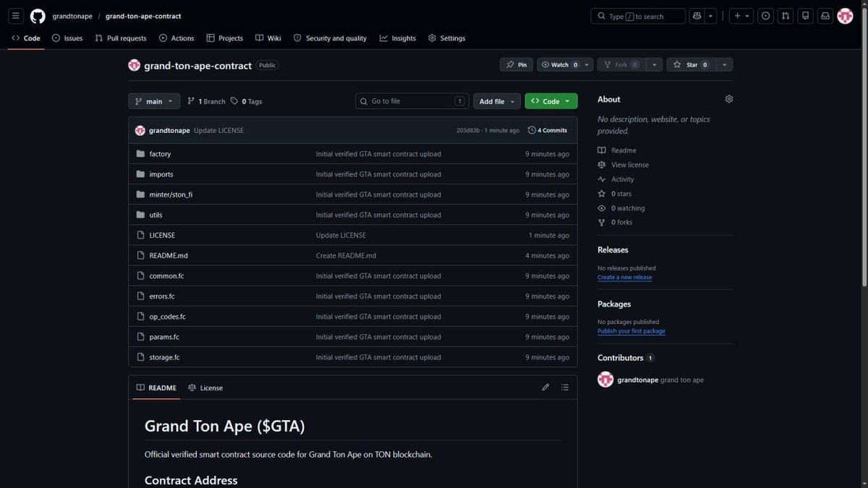Open the op_codes.fc file
This screenshot has height=488, width=868.
click(x=168, y=317)
